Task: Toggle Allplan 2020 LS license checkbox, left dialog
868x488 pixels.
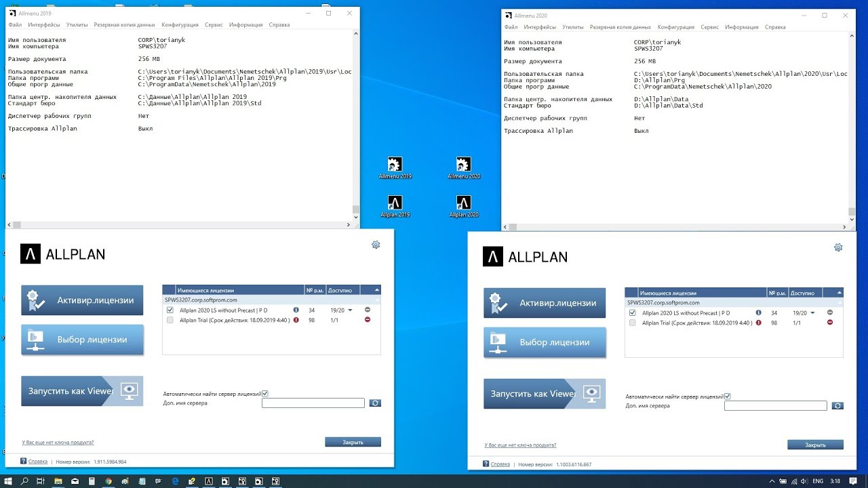Action: (170, 310)
